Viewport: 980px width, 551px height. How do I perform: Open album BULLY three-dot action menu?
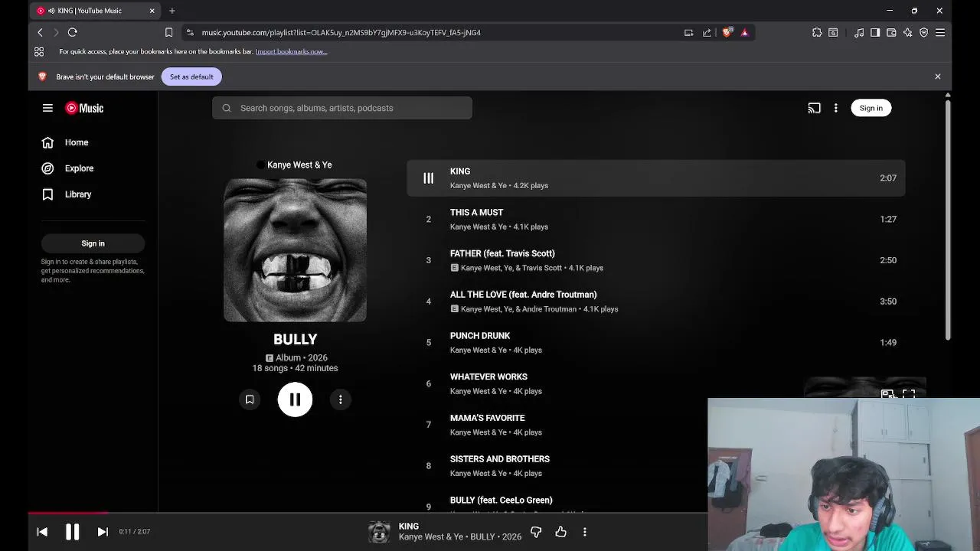[341, 399]
